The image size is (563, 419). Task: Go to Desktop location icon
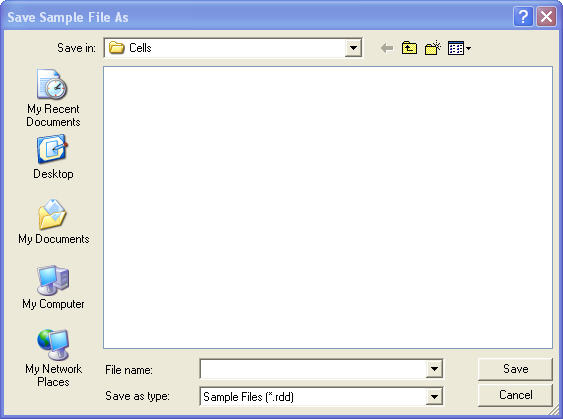(x=52, y=149)
